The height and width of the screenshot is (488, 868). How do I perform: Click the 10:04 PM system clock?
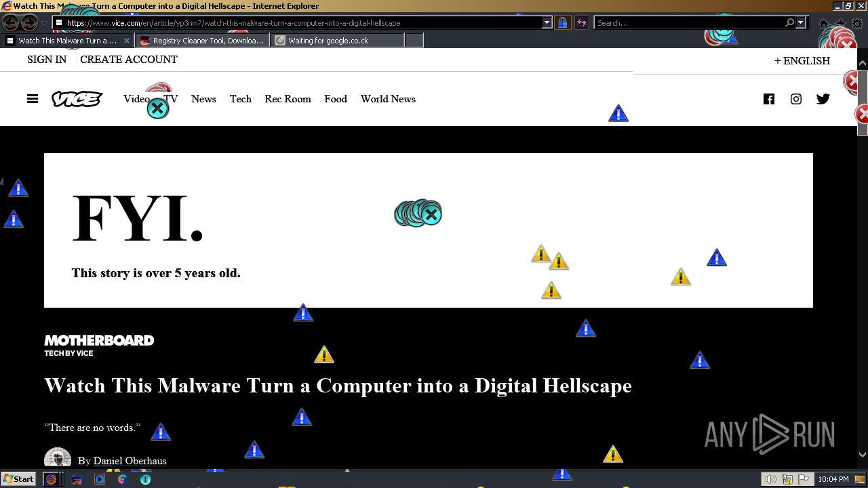(833, 479)
